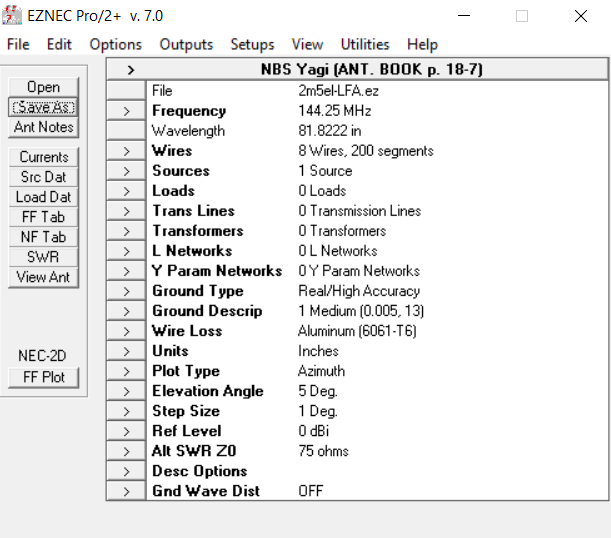Open the Plot Type selection arrow
Viewport: 611px width, 538px height.
pos(126,371)
